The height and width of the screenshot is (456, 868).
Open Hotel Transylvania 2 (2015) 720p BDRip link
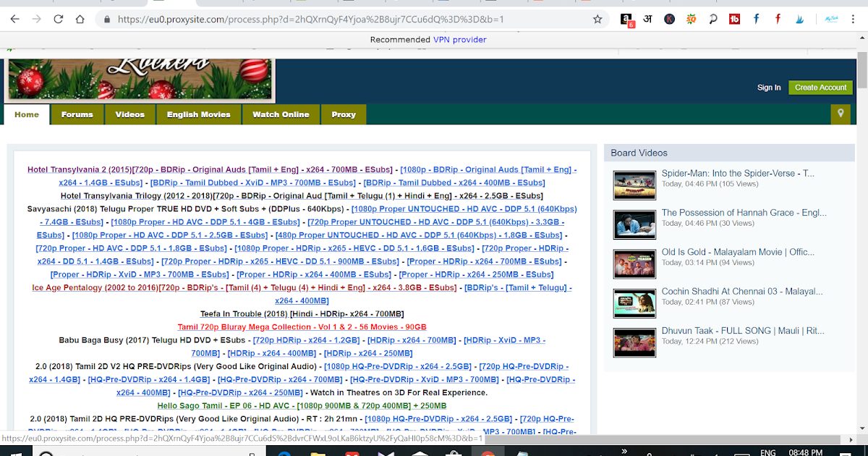[x=211, y=169]
